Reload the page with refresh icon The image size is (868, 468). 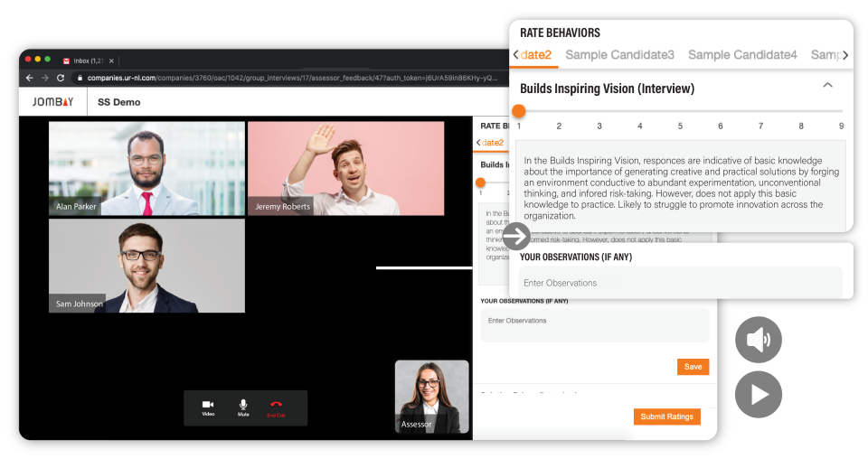coord(61,78)
